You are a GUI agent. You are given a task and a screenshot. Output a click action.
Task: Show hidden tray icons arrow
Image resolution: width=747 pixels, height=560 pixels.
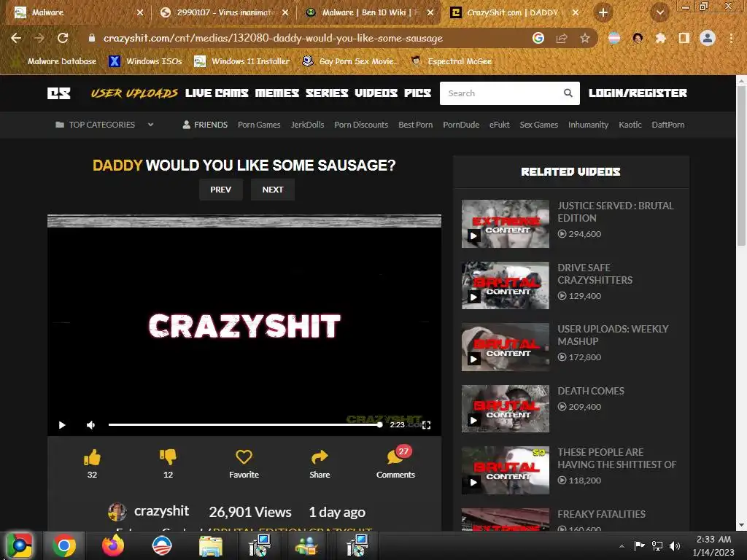tap(622, 546)
